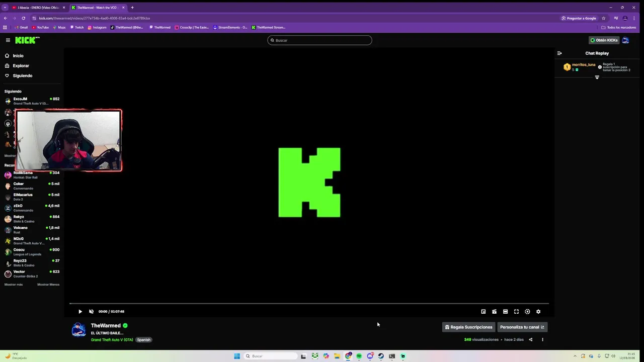Open ExcoJM channel in Siguiendo
The width and height of the screenshot is (644, 362).
pos(32,101)
